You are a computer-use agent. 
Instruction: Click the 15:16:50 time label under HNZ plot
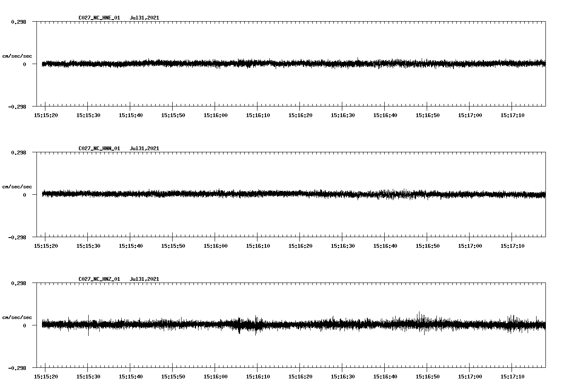[x=428, y=377]
